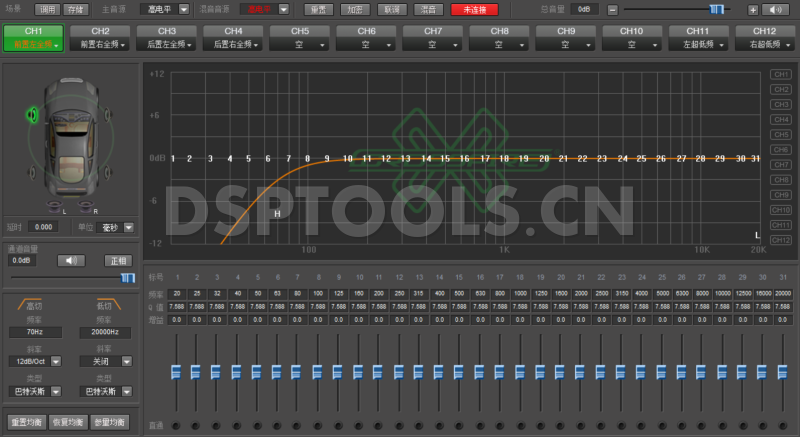The width and height of the screenshot is (800, 437).
Task: Toggle CH3 curve visibility in graph legend
Action: click(x=780, y=104)
